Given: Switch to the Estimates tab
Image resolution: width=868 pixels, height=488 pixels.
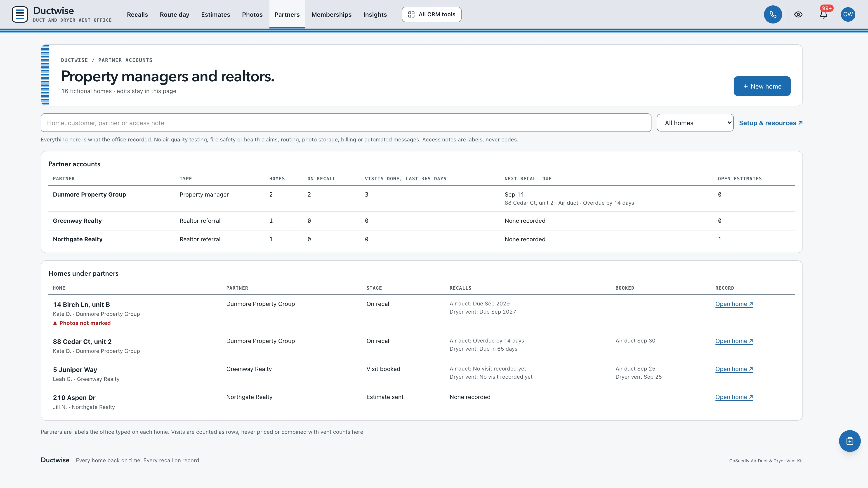Looking at the screenshot, I should pos(216,14).
